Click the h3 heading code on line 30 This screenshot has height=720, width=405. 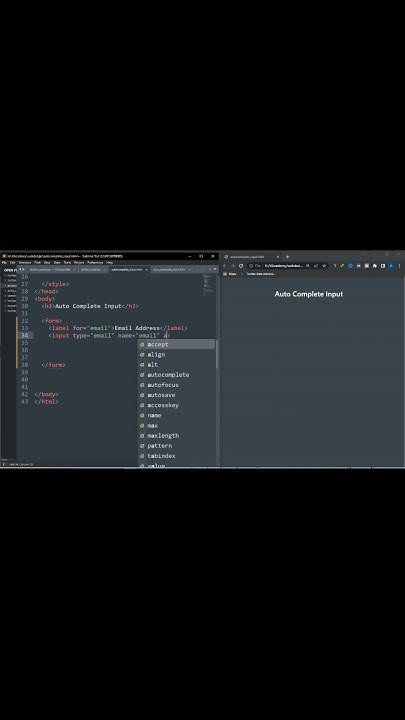point(90,306)
